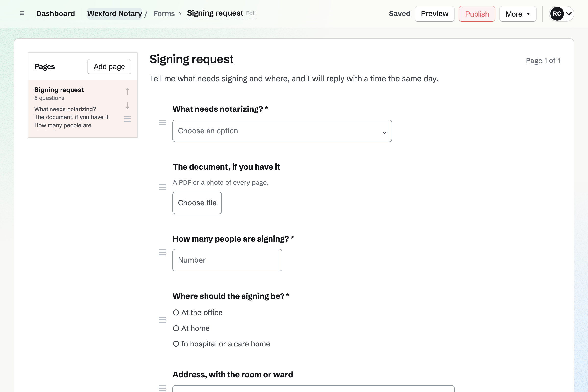This screenshot has height=392, width=588.
Task: Click the Preview button
Action: tap(434, 14)
